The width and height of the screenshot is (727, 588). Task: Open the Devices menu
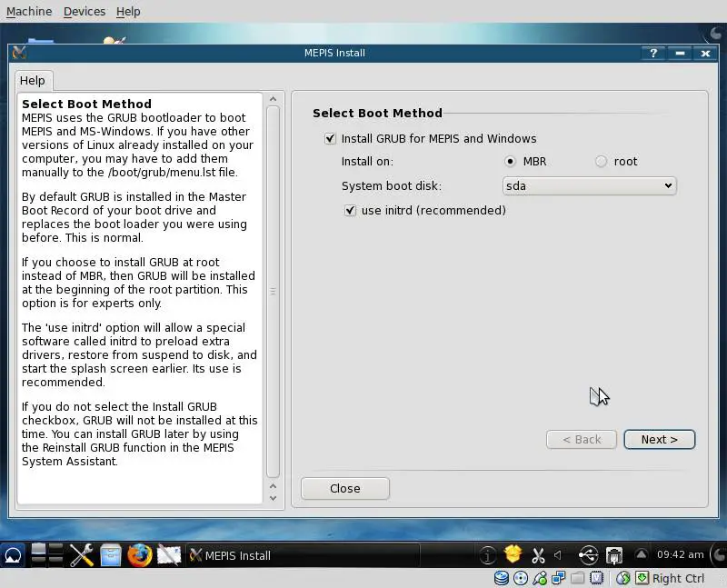click(x=85, y=11)
